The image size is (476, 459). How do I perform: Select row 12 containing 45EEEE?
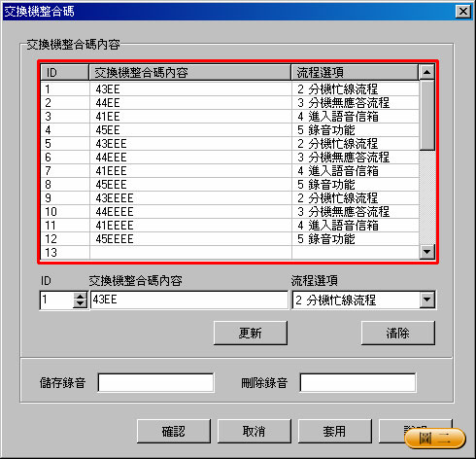(230, 239)
